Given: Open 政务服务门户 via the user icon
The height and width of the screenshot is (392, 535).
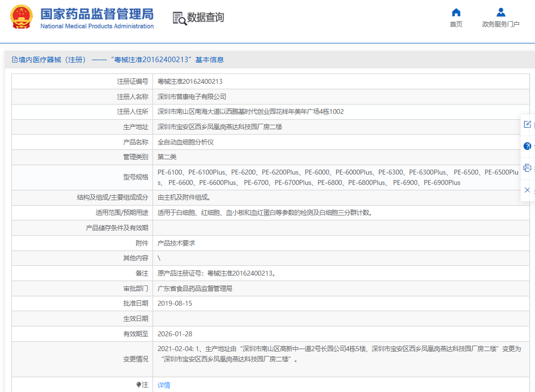Looking at the screenshot, I should pyautogui.click(x=501, y=13).
